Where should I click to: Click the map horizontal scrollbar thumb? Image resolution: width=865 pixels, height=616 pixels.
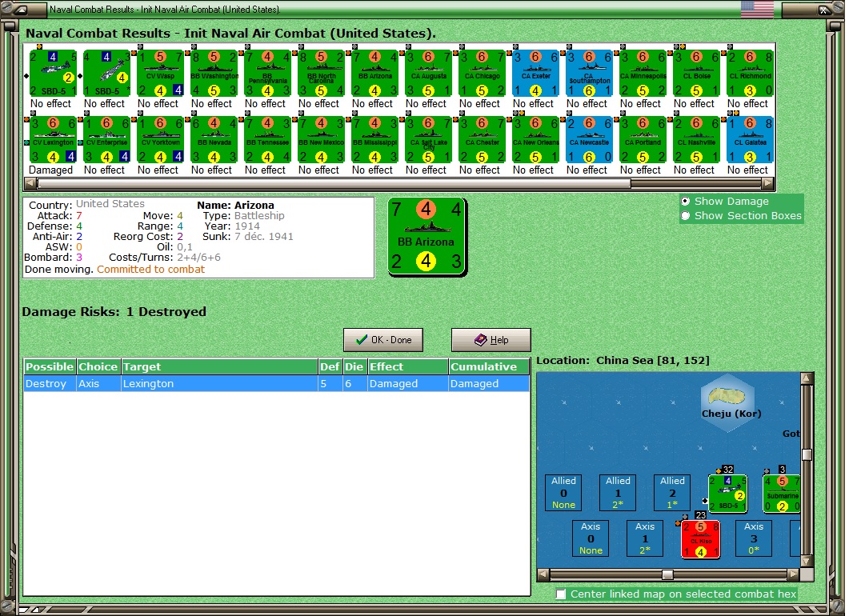(667, 574)
